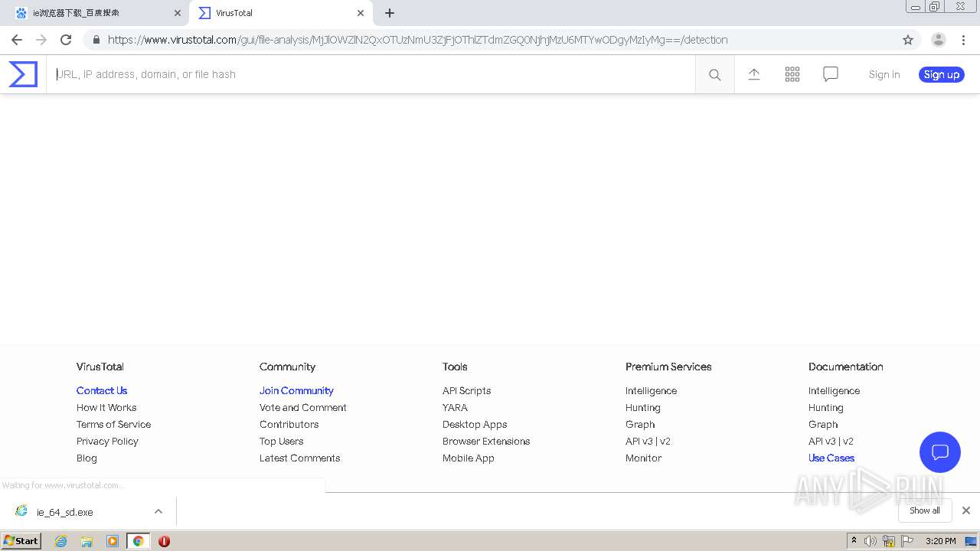Click Show all downloads button
980x551 pixels.
(925, 510)
